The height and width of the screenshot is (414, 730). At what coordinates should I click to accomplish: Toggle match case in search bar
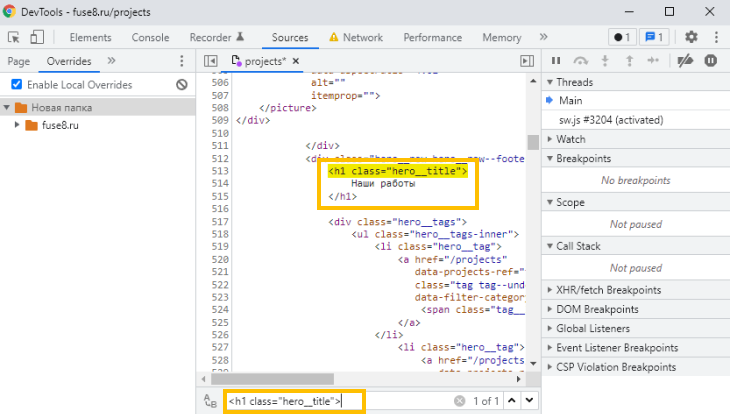210,401
